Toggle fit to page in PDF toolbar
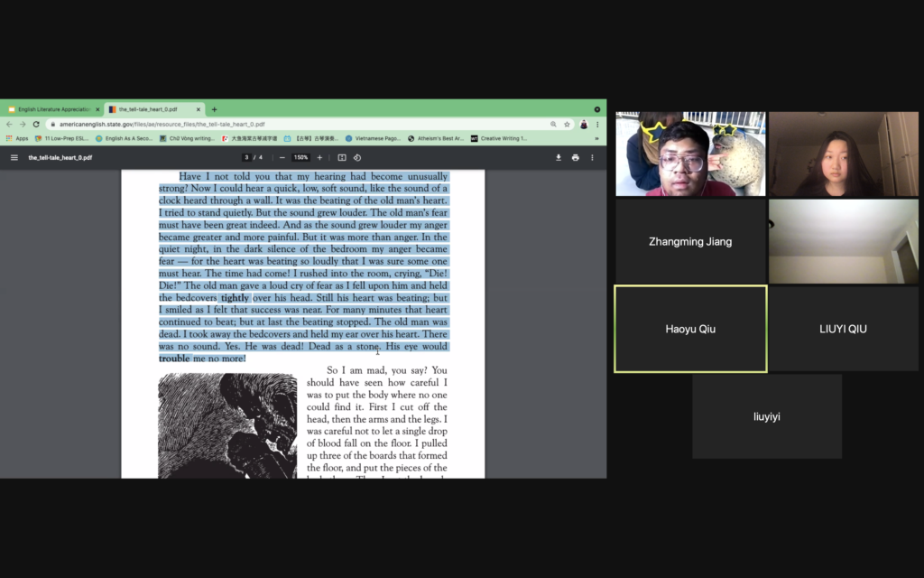 pos(342,157)
